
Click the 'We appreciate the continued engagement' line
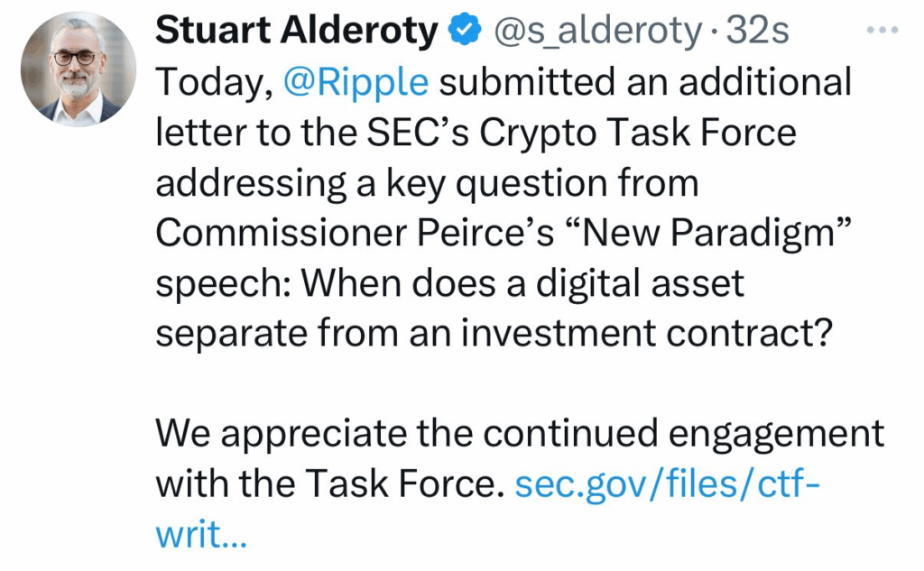[x=520, y=436]
